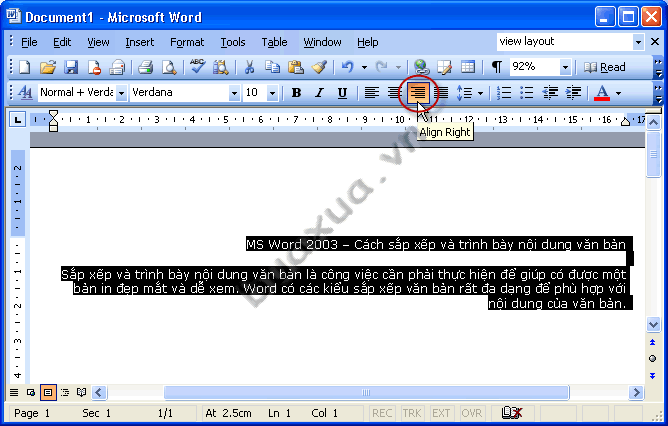
Task: Switch to Outline view button
Action: (x=65, y=392)
